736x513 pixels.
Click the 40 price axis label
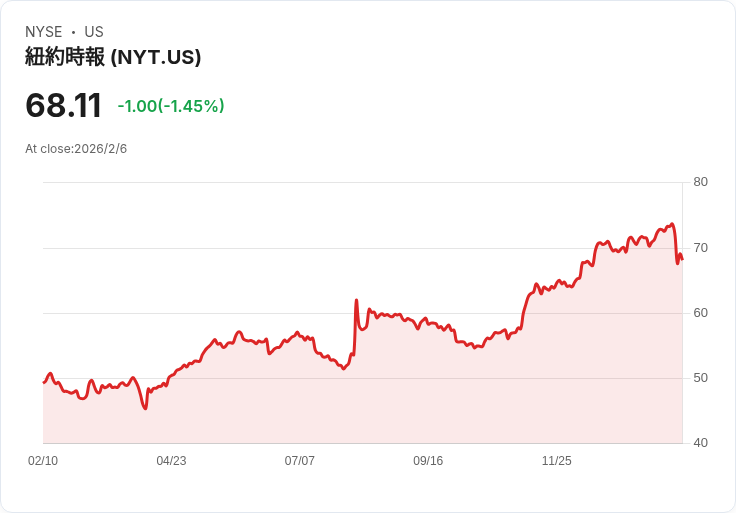coord(700,443)
